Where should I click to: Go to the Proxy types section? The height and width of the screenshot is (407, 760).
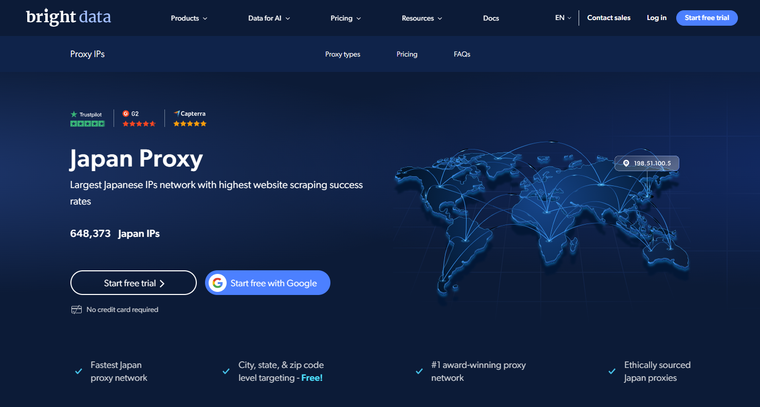point(343,54)
